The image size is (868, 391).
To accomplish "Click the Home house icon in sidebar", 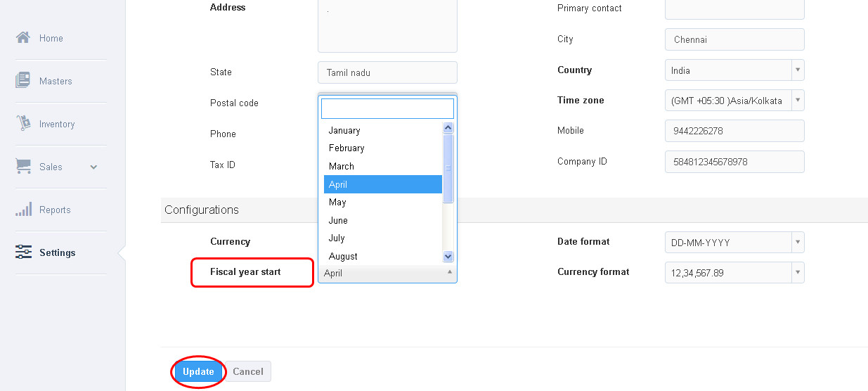I will pos(23,38).
